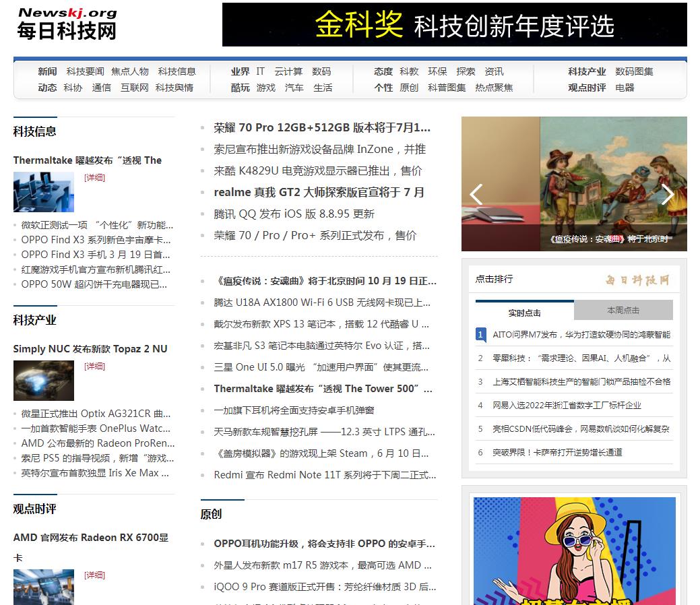Open 科技要闻 in the navigation bar
The height and width of the screenshot is (605, 700).
point(86,71)
